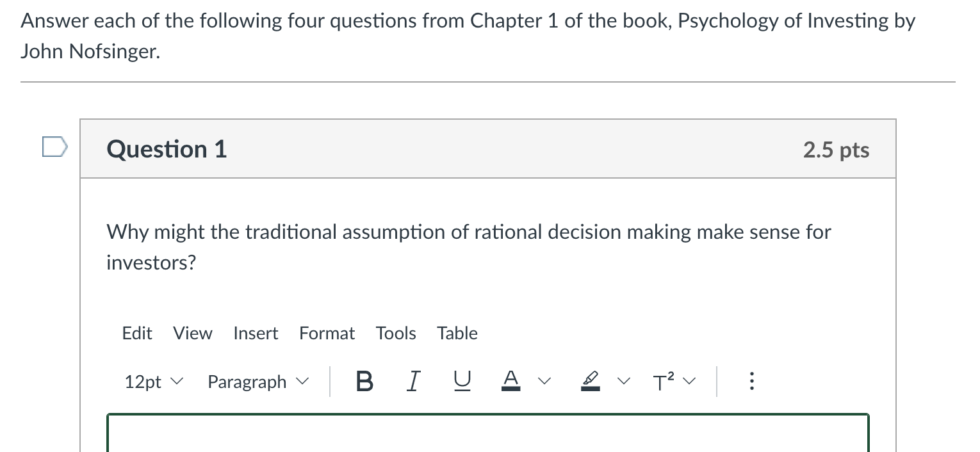Expand the highlighter color options chevron
The width and height of the screenshot is (980, 452).
(x=623, y=381)
